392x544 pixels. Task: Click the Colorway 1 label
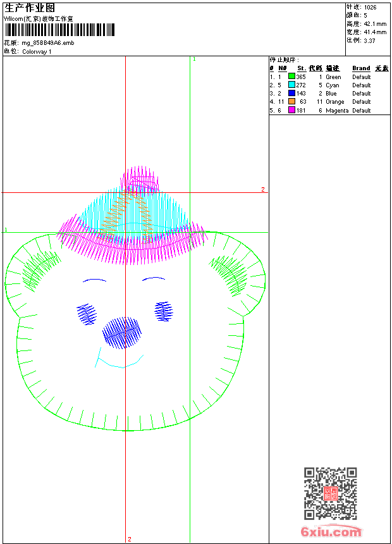point(37,52)
